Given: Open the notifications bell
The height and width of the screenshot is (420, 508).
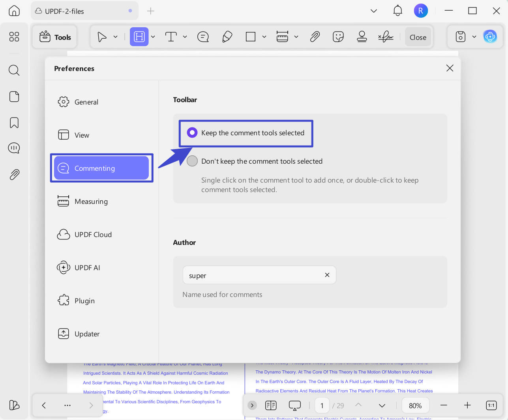Looking at the screenshot, I should tap(398, 11).
